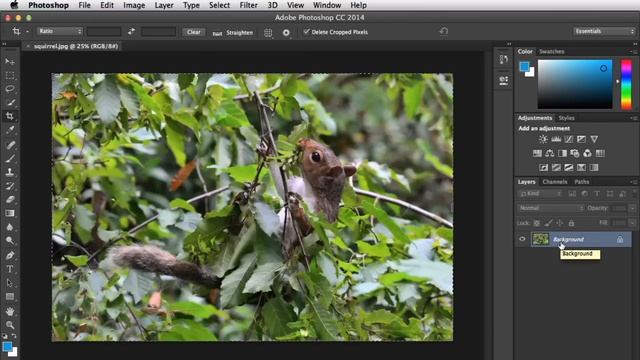Screen dimensions: 640x360
Task: Add a Color Balance adjustment
Action: [x=550, y=153]
